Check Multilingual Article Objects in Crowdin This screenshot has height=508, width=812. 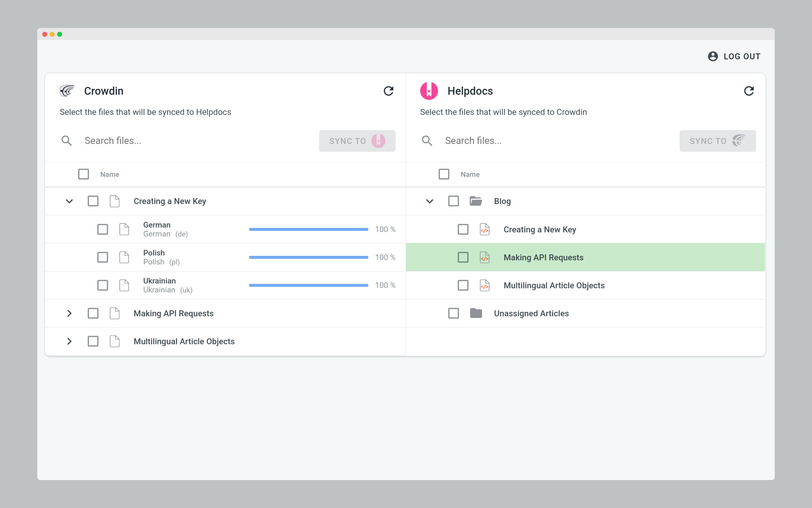(93, 341)
